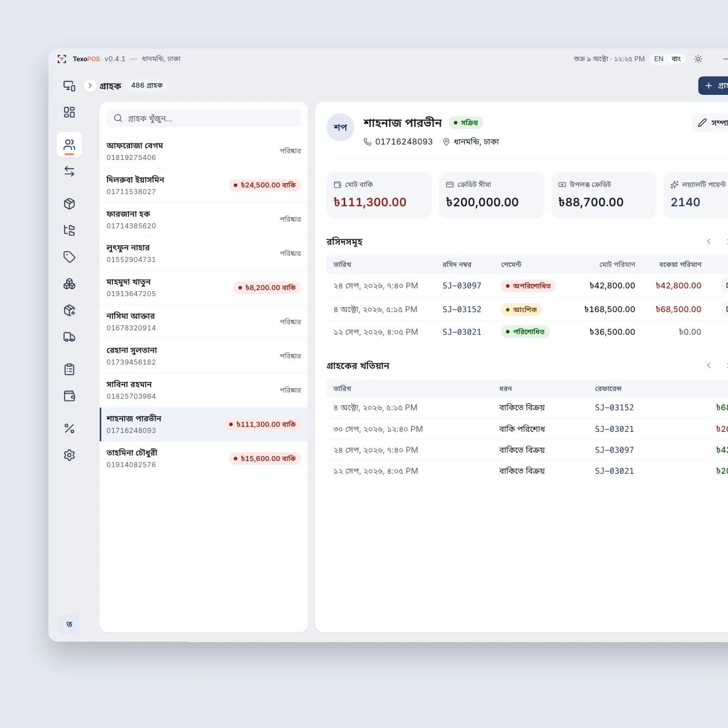The height and width of the screenshot is (728, 728).
Task: Click phone number 01716248093 in customer header
Action: [x=404, y=142]
